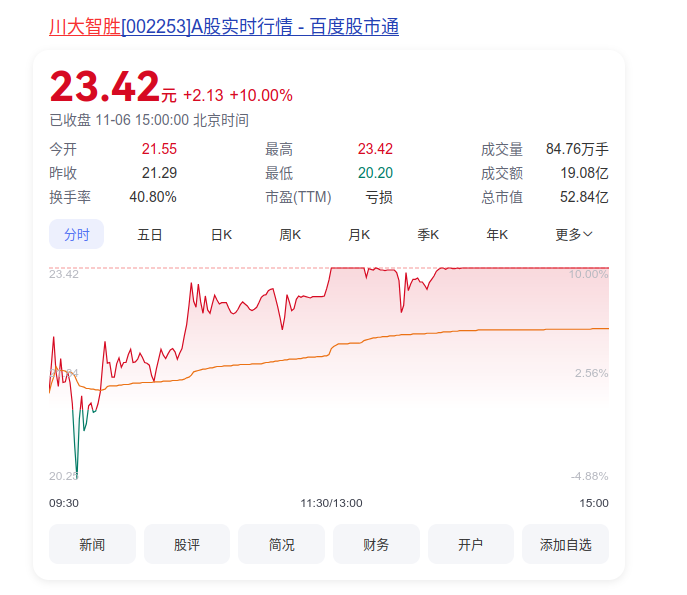Click the 总市值 label
The image size is (687, 595).
[x=502, y=197]
